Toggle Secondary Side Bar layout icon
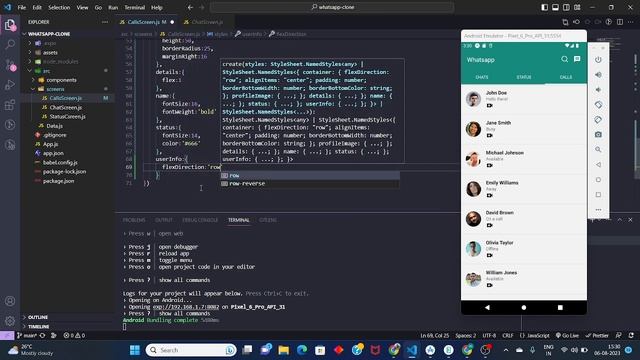640x360 pixels. 567,7
